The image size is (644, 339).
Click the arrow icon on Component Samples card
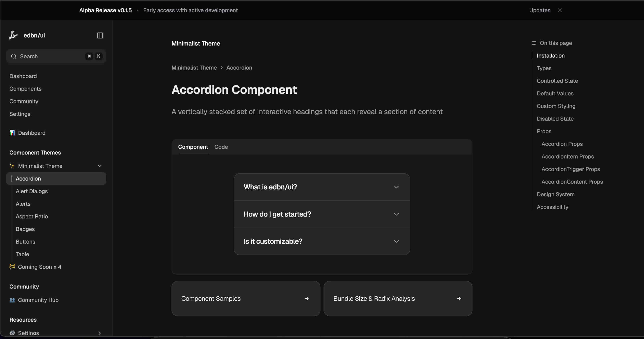306,298
